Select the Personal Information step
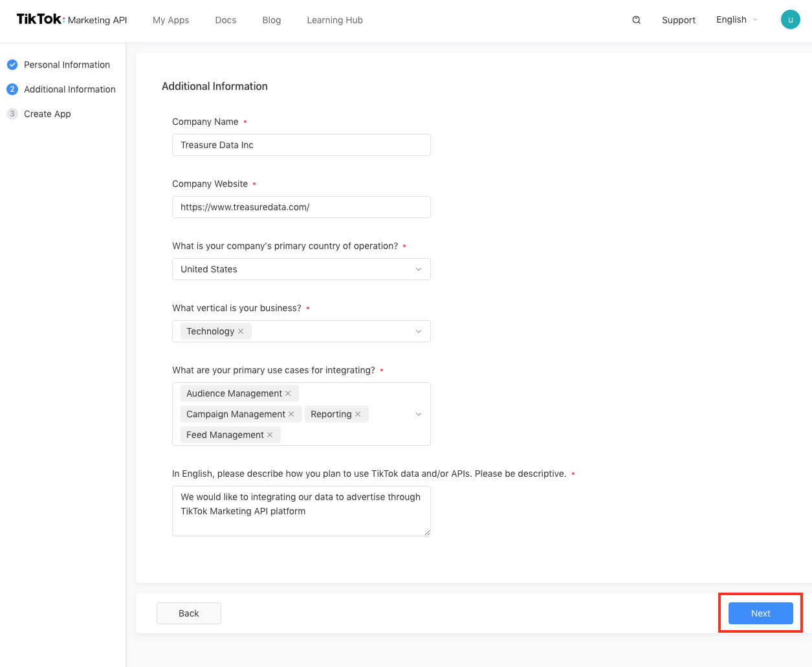This screenshot has height=667, width=812. [x=67, y=65]
